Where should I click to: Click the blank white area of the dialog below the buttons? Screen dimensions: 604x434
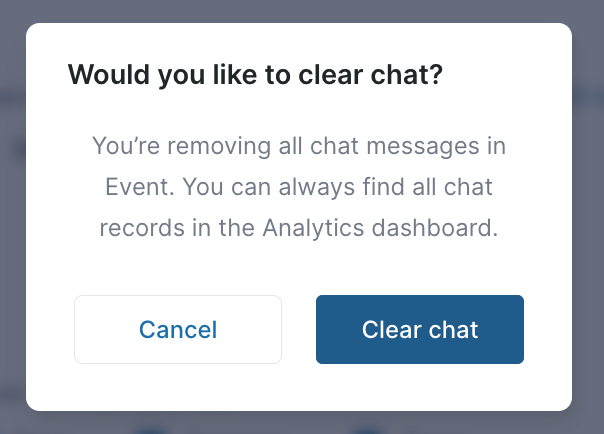click(299, 387)
